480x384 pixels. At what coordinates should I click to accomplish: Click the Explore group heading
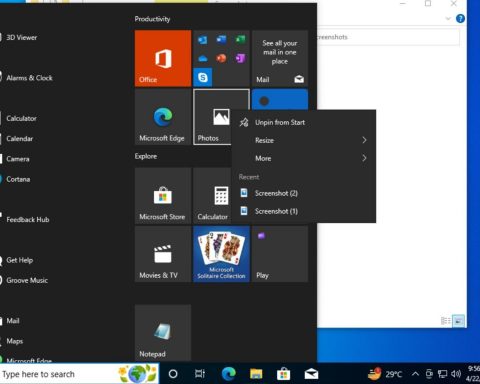(146, 156)
